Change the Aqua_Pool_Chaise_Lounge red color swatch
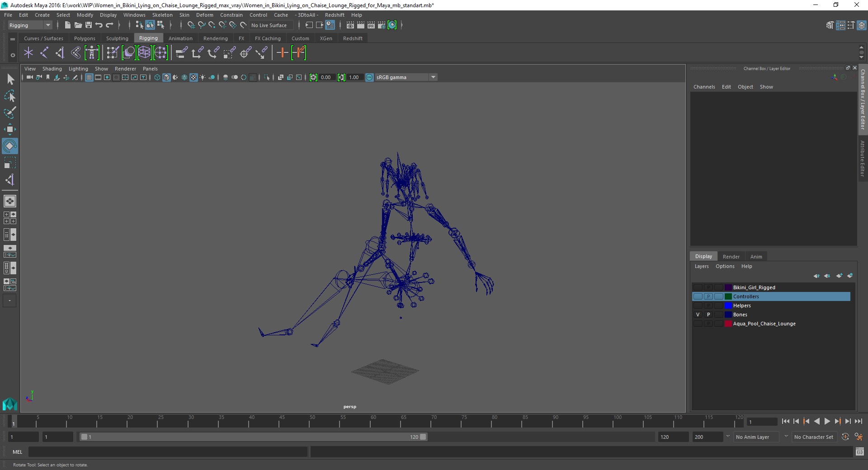Viewport: 868px width, 470px height. [728, 324]
